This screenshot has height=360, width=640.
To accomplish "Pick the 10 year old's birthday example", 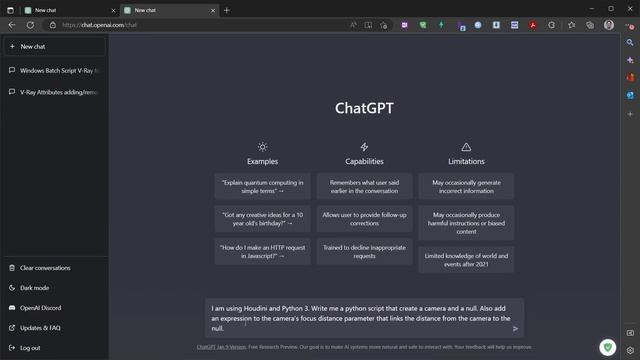I will tap(262, 219).
